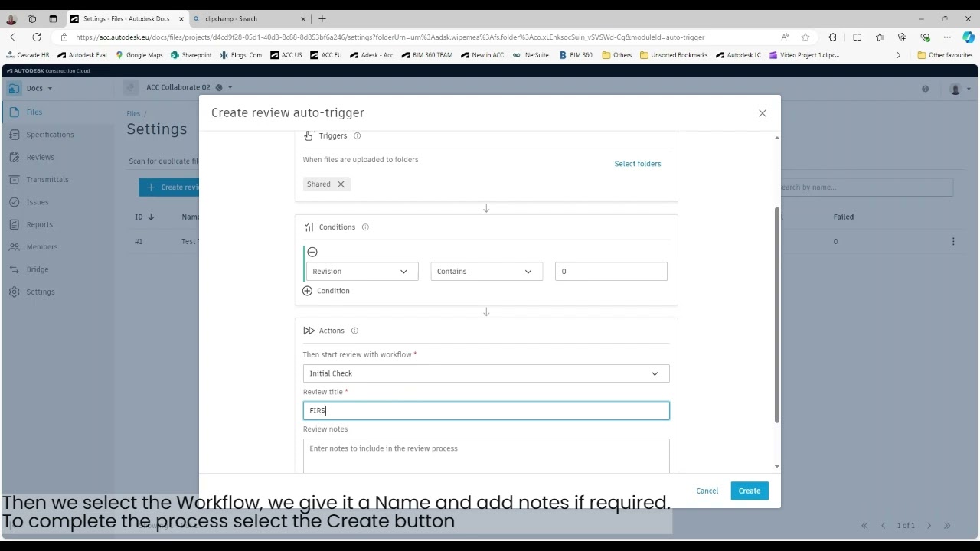Click the Triggers info icon
Viewport: 980px width, 551px height.
click(358, 136)
